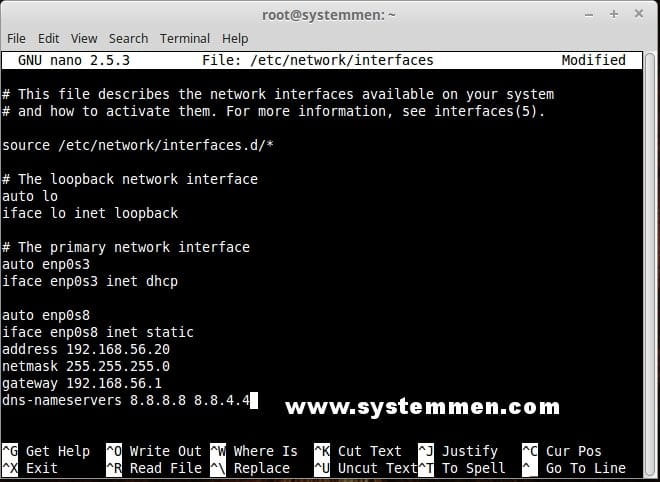The image size is (660, 482).
Task: Click the 'auto enp0s3' line
Action: coord(46,264)
